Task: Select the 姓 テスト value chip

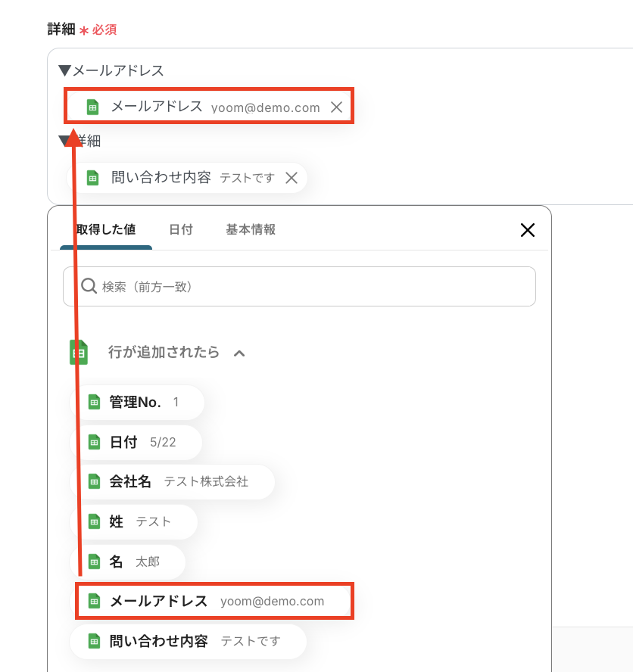Action: click(133, 521)
